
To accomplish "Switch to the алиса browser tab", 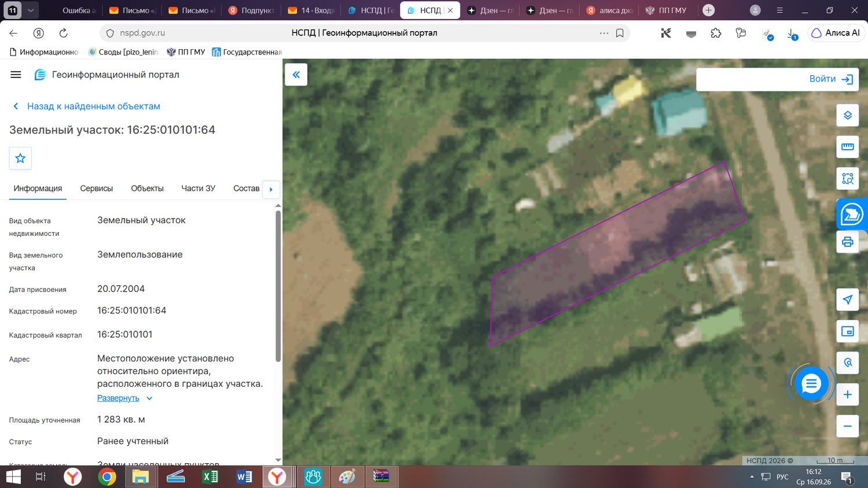I will [609, 10].
